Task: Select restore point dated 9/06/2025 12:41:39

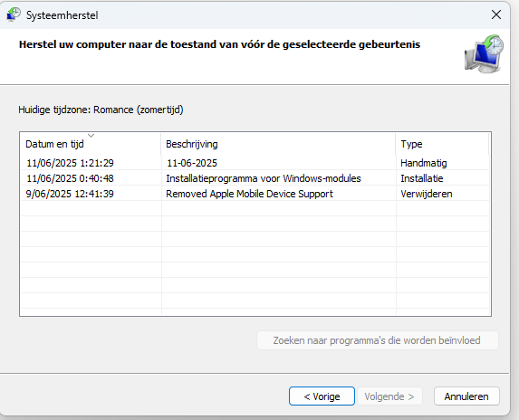Action: click(255, 194)
